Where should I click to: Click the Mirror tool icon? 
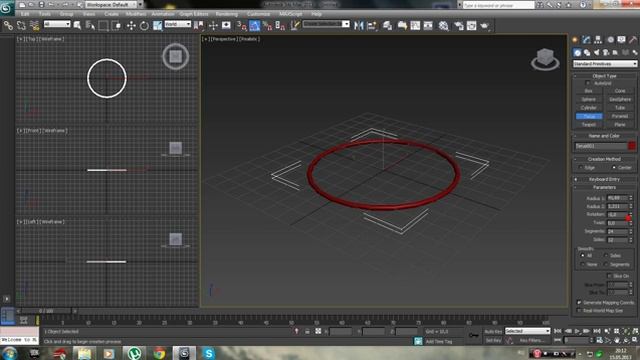359,26
